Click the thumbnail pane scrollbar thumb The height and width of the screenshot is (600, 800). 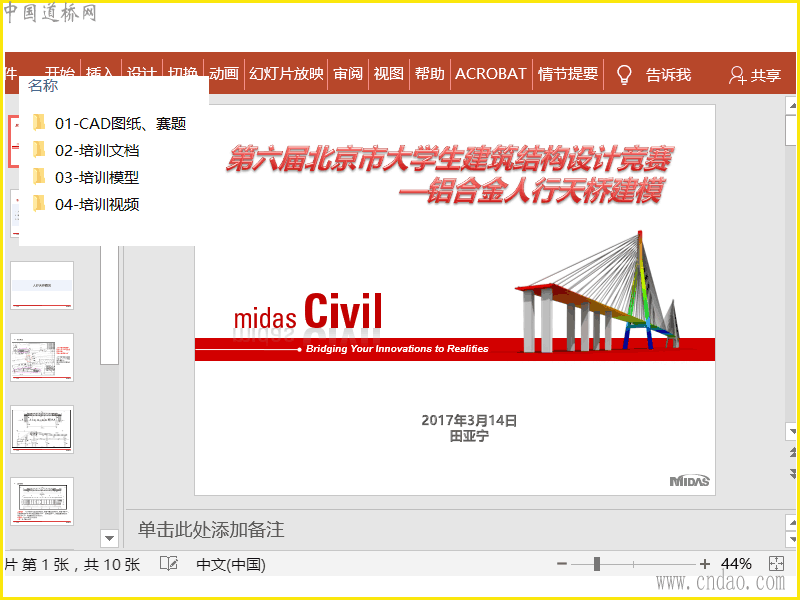tap(109, 304)
